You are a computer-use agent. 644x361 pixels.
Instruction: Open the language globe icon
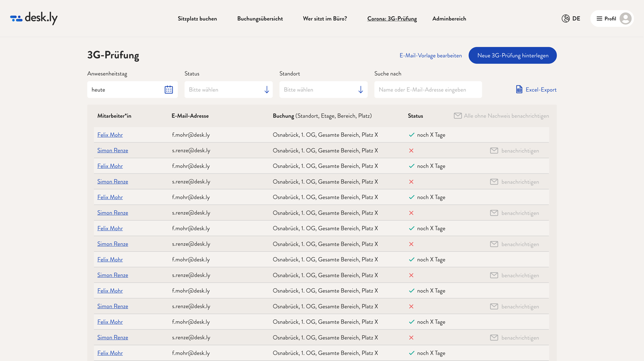coord(565,18)
